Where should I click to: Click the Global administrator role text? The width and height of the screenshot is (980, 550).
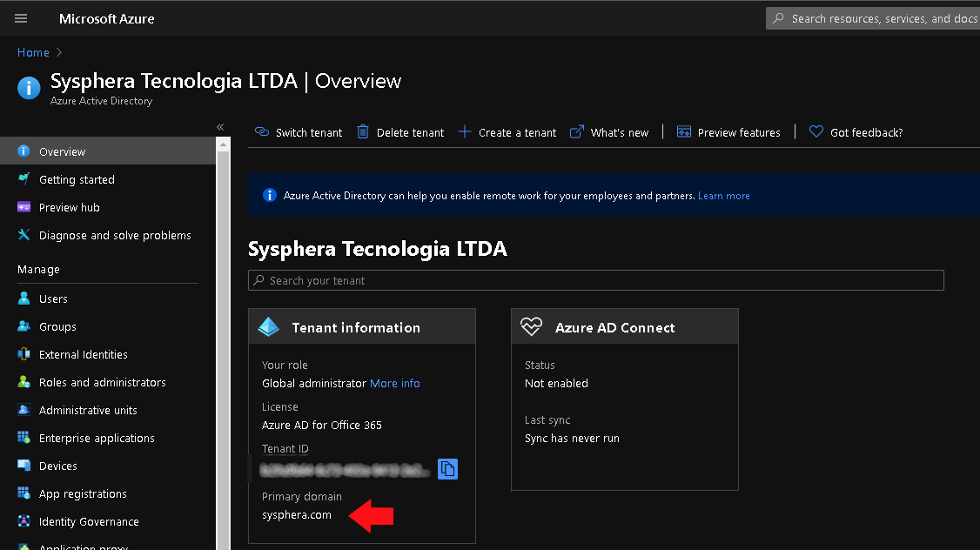pos(313,383)
